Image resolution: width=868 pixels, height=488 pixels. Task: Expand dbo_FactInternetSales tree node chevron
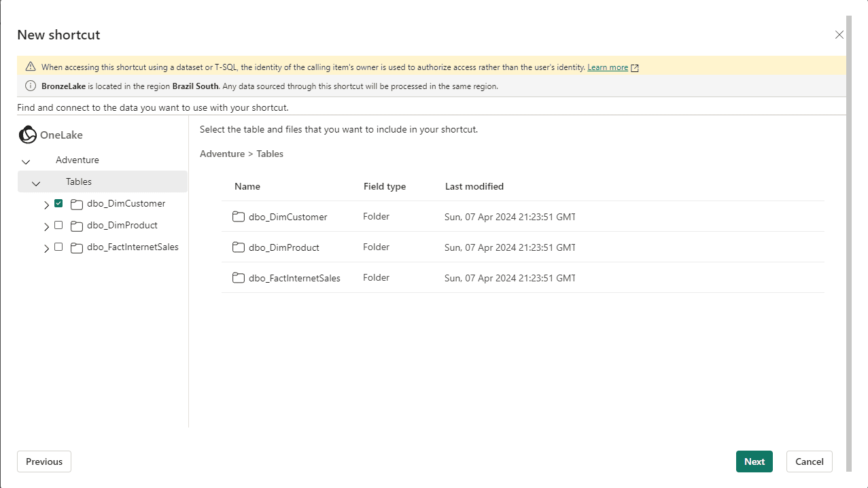46,249
